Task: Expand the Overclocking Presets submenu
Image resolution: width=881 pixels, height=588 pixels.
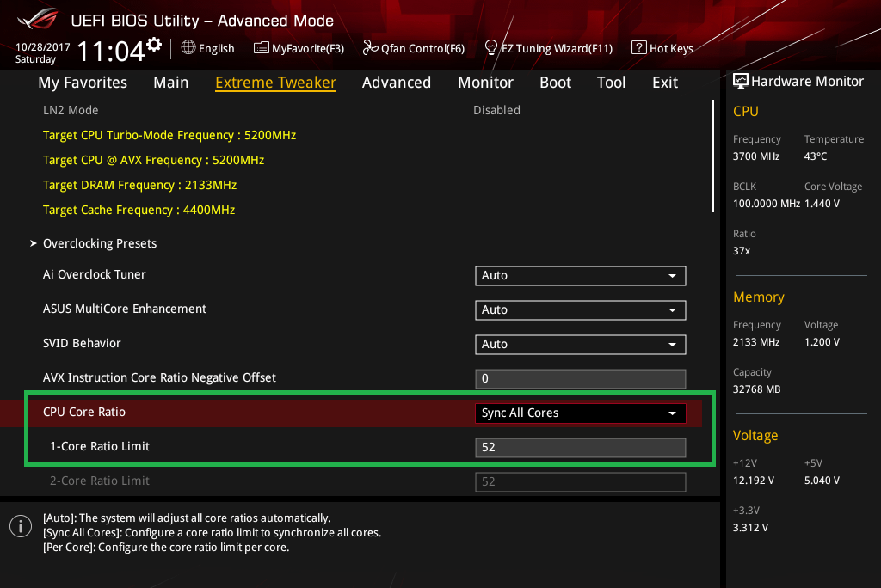Action: 100,243
